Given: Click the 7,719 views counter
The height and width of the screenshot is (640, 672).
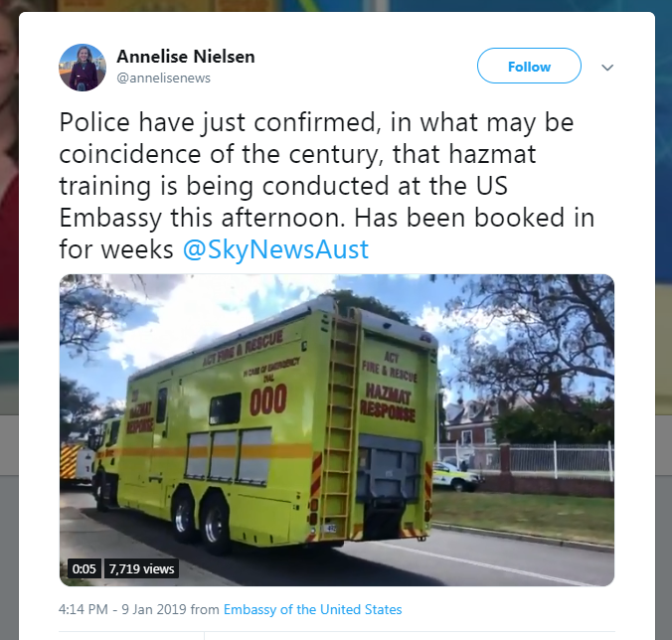Looking at the screenshot, I should tap(141, 568).
